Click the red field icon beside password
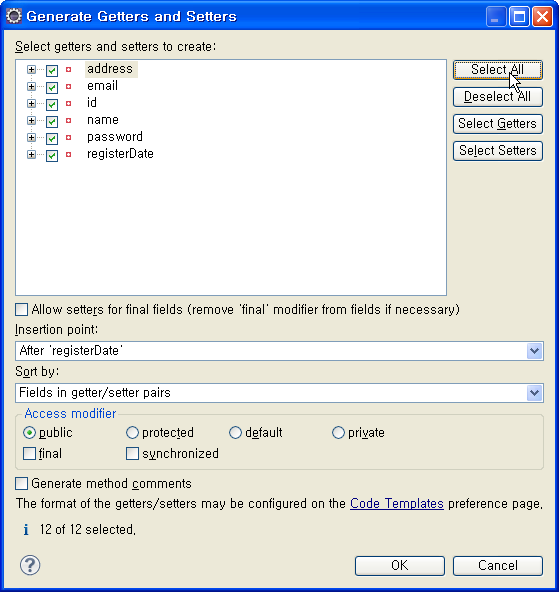559x592 pixels. (x=68, y=137)
